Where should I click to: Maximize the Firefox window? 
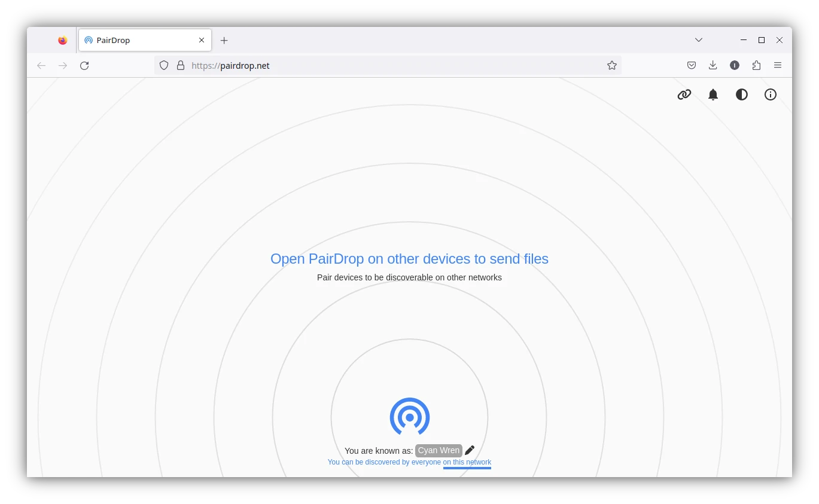point(762,40)
